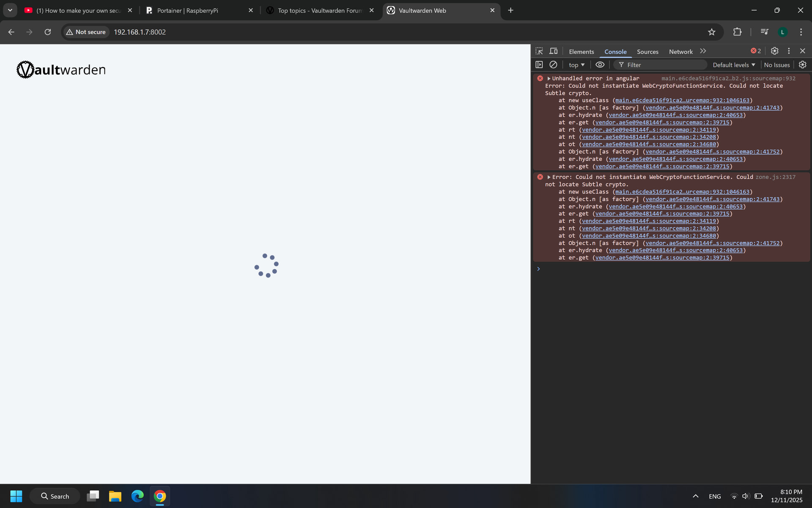
Task: Expand the Unhandled error in angular entry
Action: 549,78
